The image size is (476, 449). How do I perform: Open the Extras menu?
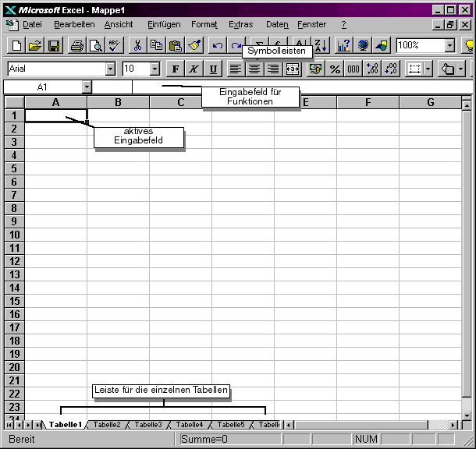pos(241,25)
